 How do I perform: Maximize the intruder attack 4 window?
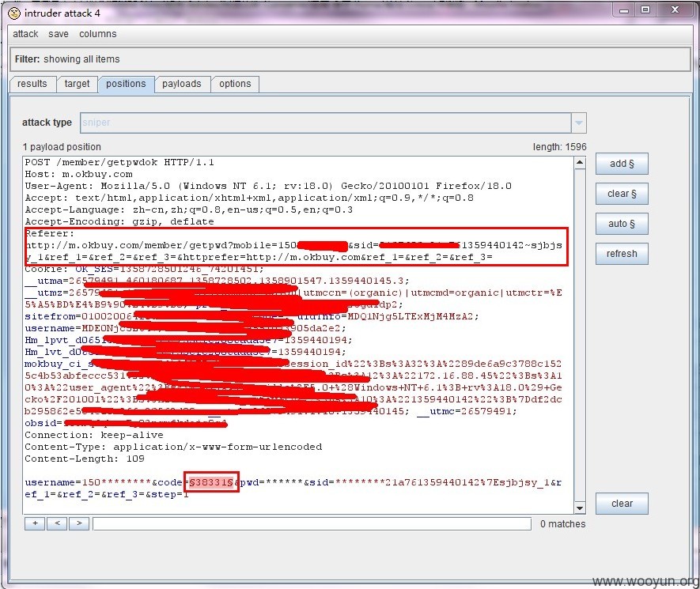tap(645, 9)
